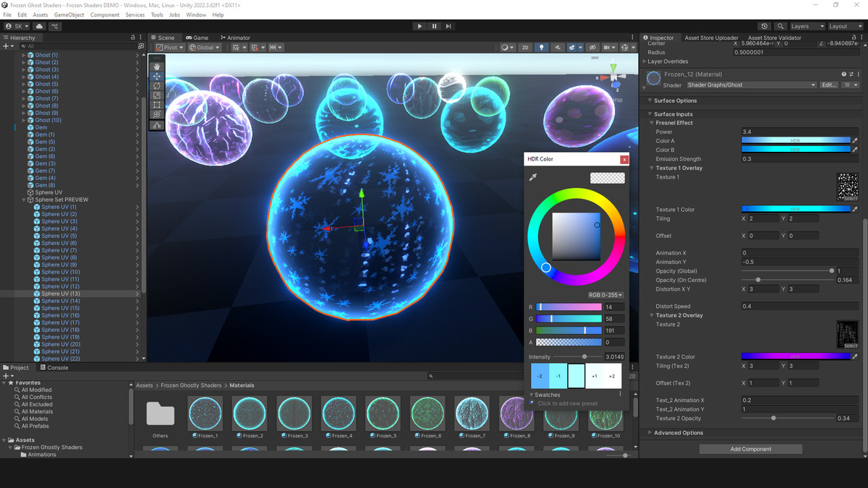Click the eyedropper in HDR Color window

click(x=533, y=177)
